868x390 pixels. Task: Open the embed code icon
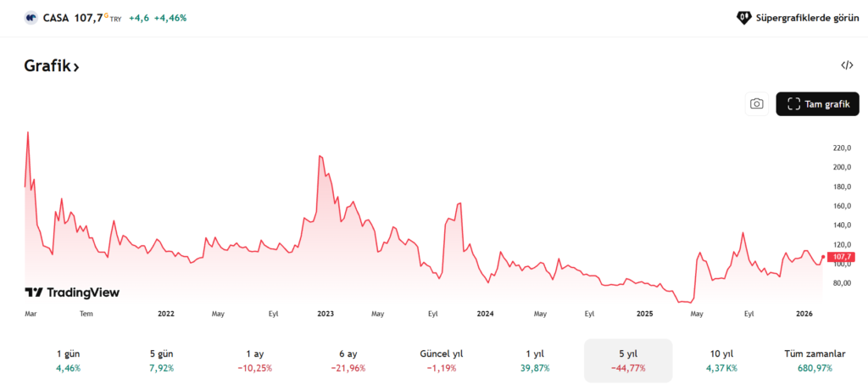tap(846, 65)
